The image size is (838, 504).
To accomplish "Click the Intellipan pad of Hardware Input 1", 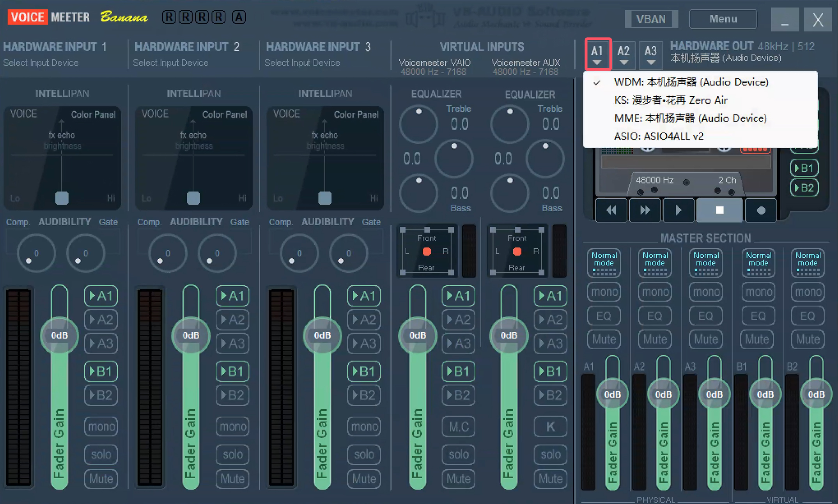I will (62, 157).
